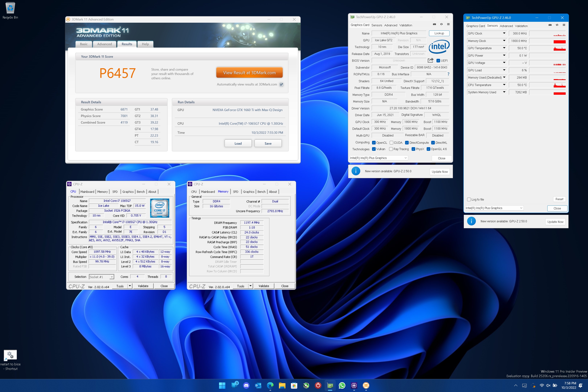Switch to Sensors tab in GPU-Z Graphics Card window
Image resolution: width=588 pixels, height=392 pixels.
pyautogui.click(x=377, y=25)
